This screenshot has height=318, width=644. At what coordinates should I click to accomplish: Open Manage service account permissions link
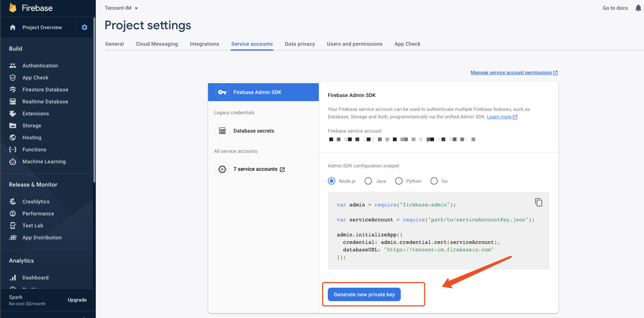[x=514, y=72]
